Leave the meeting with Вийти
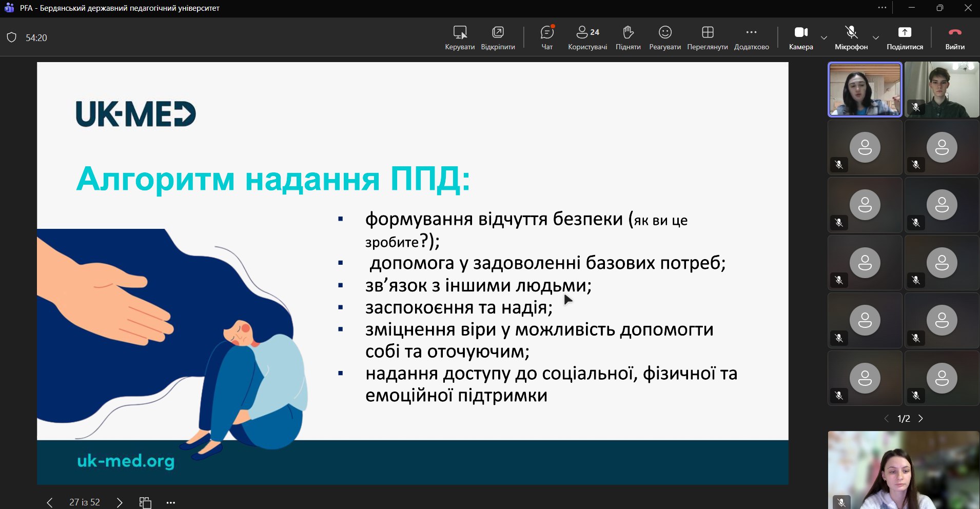The width and height of the screenshot is (980, 509). [954, 37]
